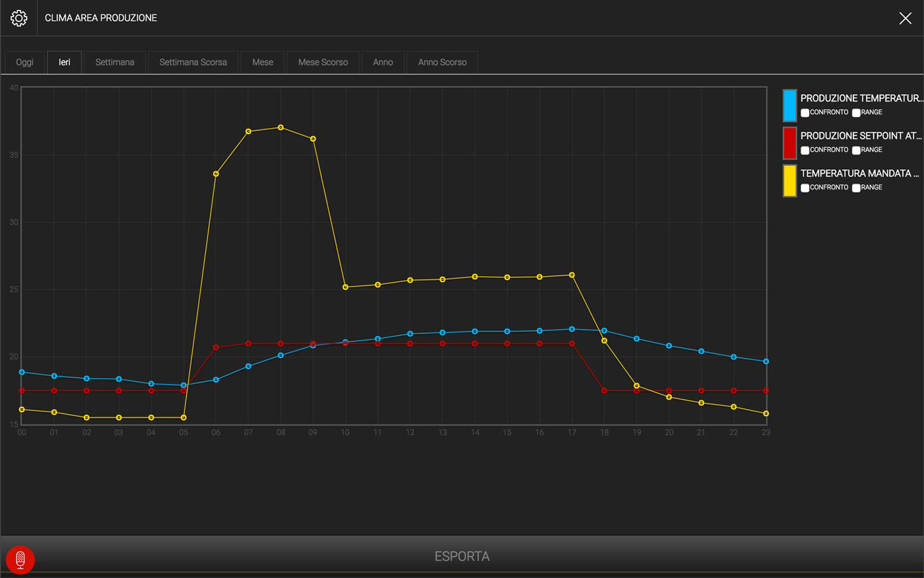Click the yellow peak data point at hour 08

pyautogui.click(x=280, y=127)
